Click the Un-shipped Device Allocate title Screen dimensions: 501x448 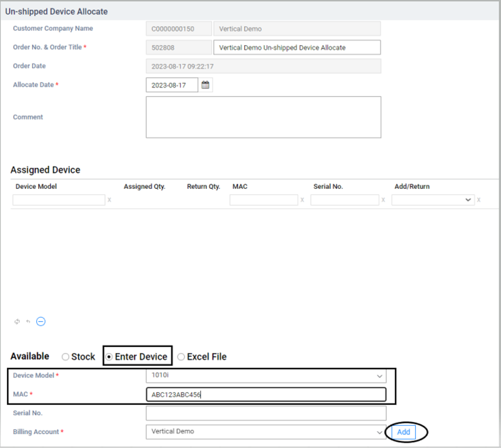(57, 12)
